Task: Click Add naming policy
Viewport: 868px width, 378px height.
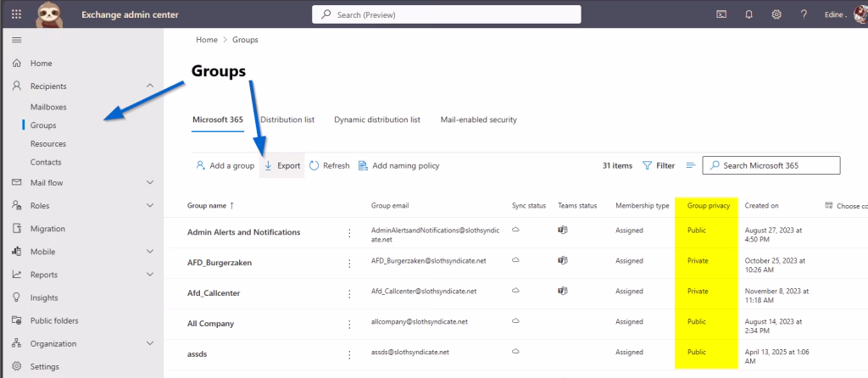Action: 399,165
